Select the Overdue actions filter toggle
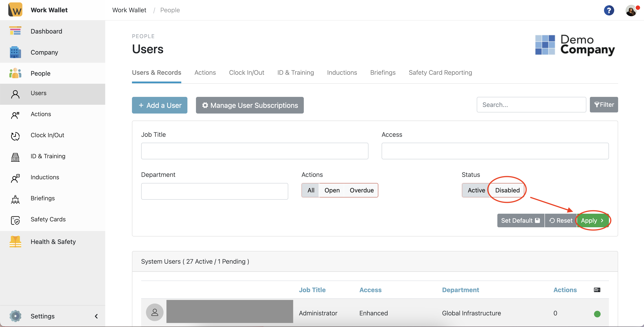The image size is (644, 327). 361,190
